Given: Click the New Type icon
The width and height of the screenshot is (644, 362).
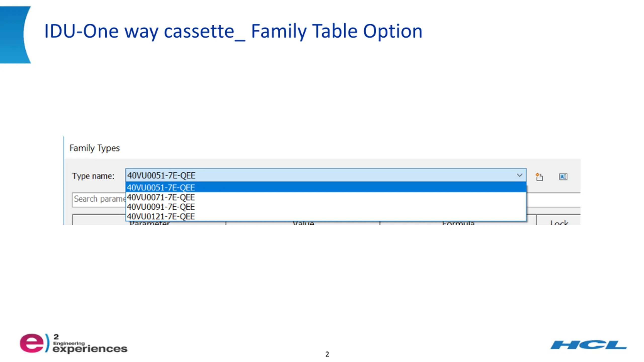Looking at the screenshot, I should [539, 177].
